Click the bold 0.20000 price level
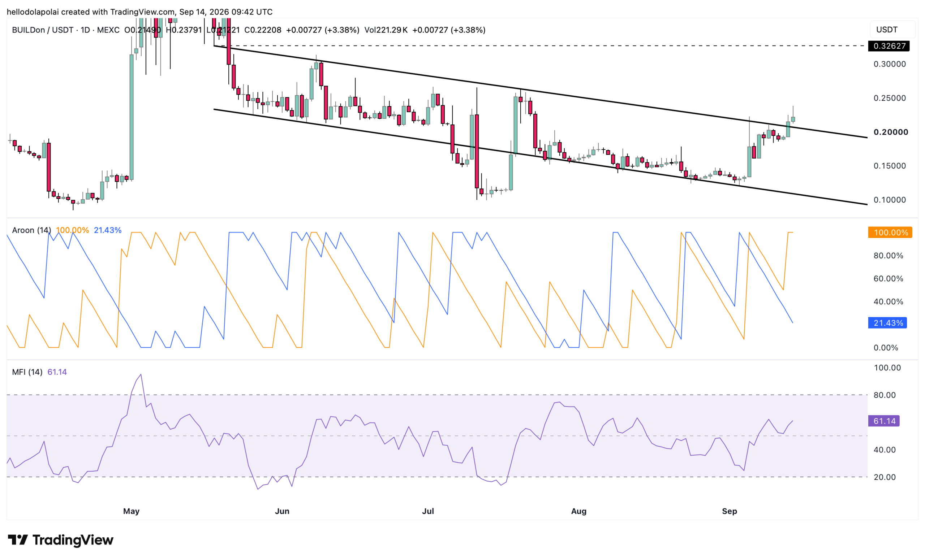The image size is (925, 560). [891, 132]
